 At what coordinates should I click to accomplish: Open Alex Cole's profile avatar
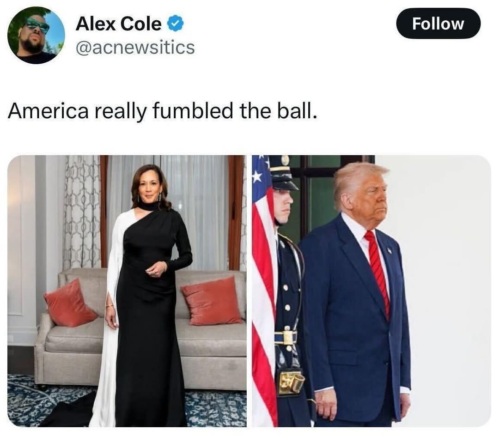coord(36,35)
